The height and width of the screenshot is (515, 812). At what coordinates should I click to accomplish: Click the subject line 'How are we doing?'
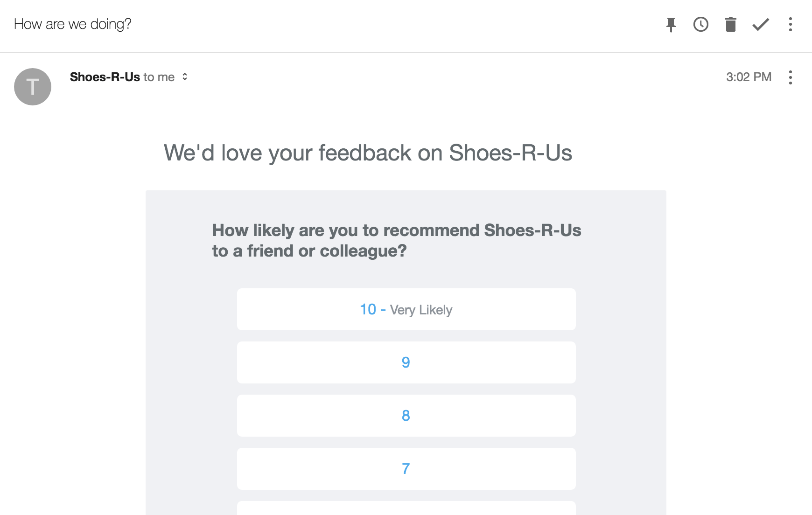73,24
